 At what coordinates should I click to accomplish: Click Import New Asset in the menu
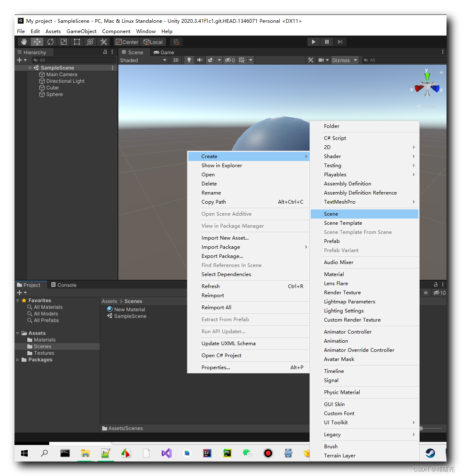225,238
